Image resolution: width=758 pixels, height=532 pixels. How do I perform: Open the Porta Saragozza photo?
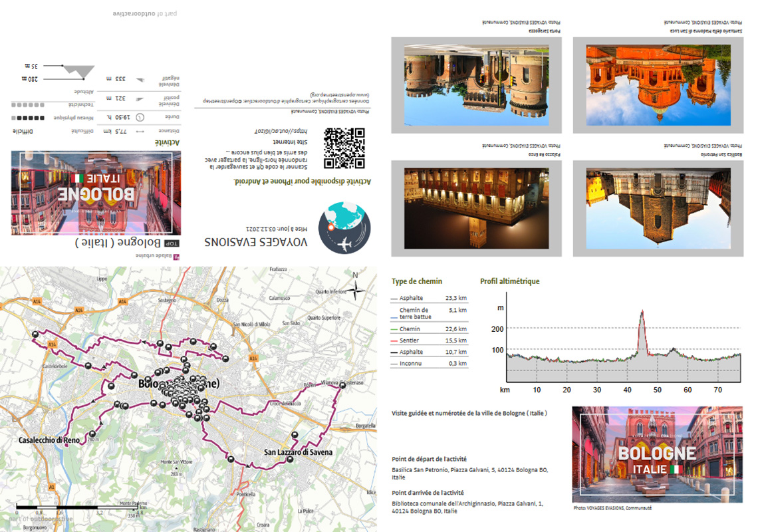click(476, 85)
